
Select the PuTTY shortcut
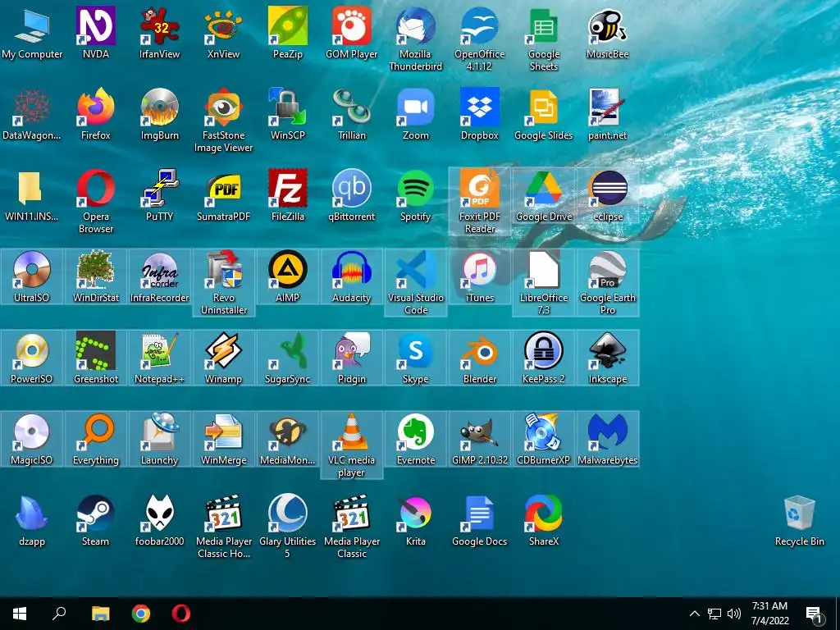(160, 195)
